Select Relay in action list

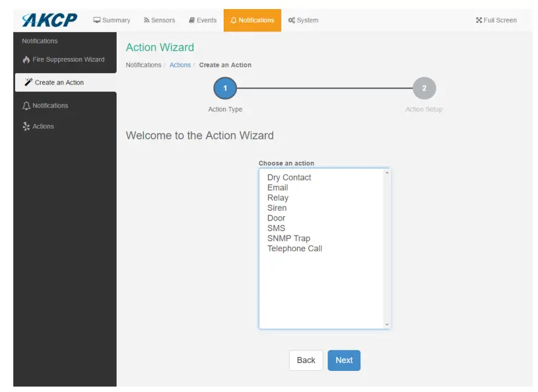pyautogui.click(x=278, y=198)
